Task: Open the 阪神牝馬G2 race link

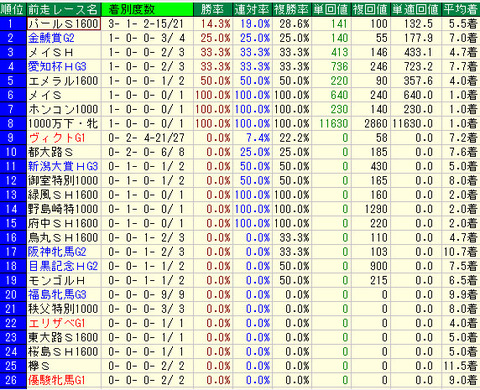Action: tap(57, 252)
